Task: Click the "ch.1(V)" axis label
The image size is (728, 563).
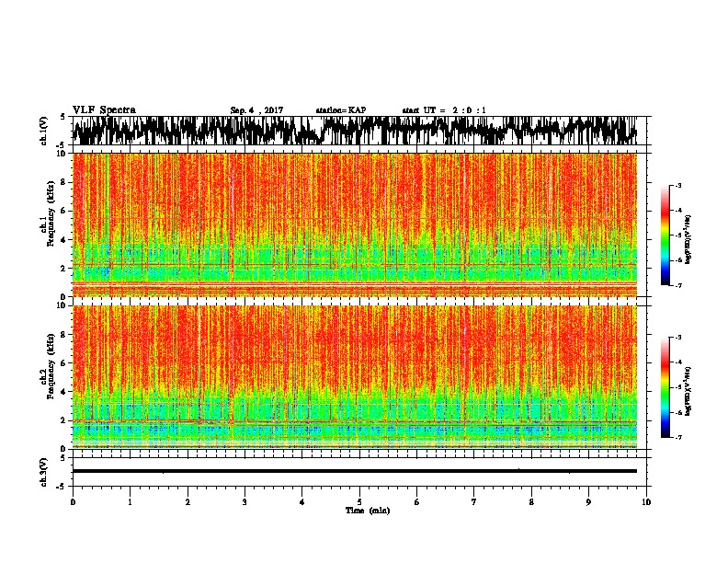Action: click(x=44, y=131)
